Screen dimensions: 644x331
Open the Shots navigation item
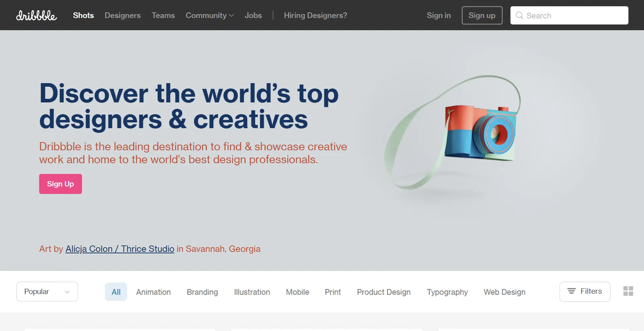(83, 15)
